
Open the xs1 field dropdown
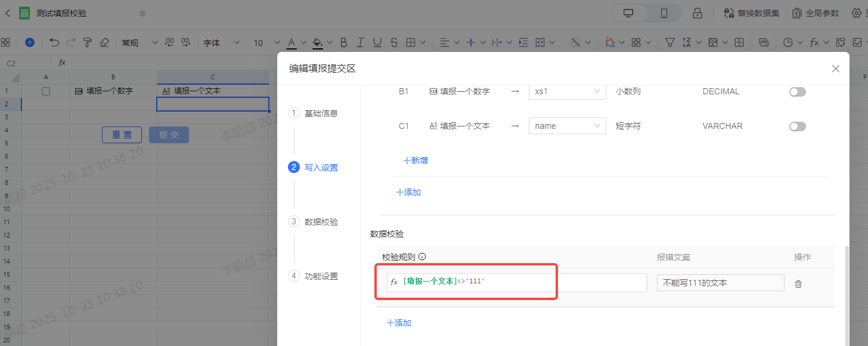tap(567, 92)
